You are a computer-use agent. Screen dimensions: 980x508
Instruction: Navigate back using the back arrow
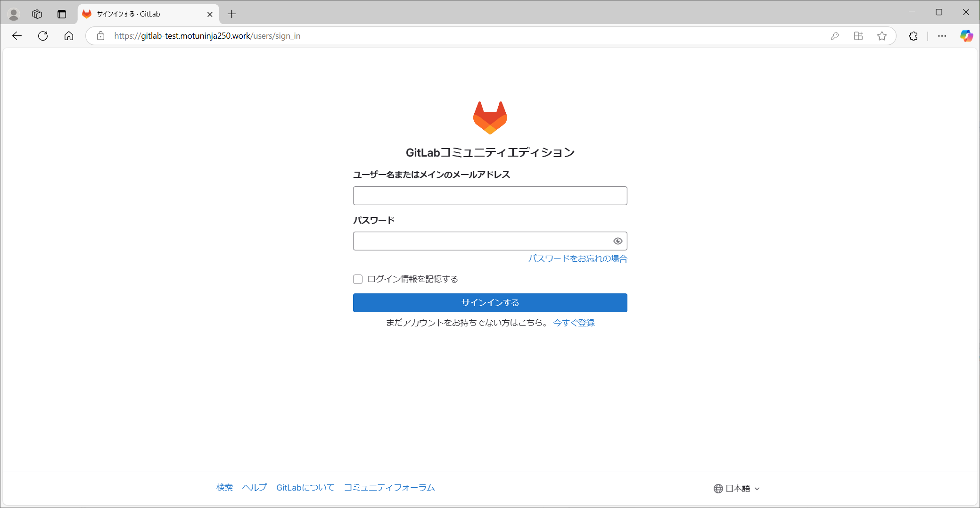[17, 35]
